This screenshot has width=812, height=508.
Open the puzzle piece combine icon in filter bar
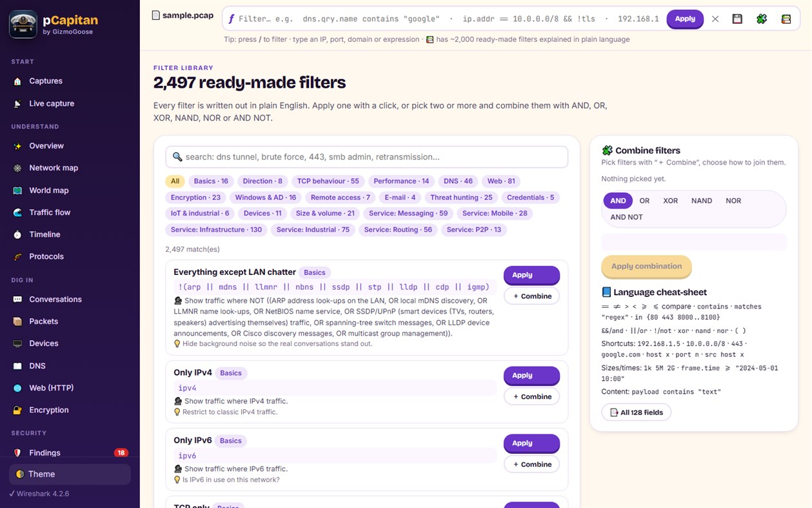tap(762, 19)
